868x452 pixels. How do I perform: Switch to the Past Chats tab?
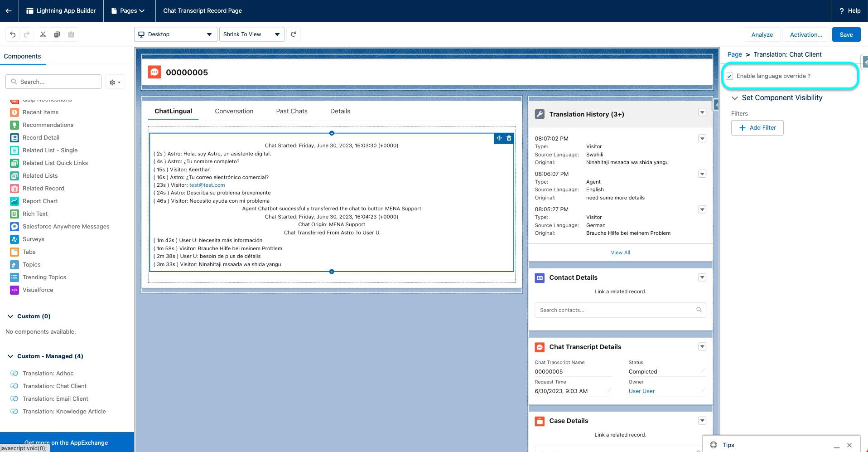[x=292, y=111]
